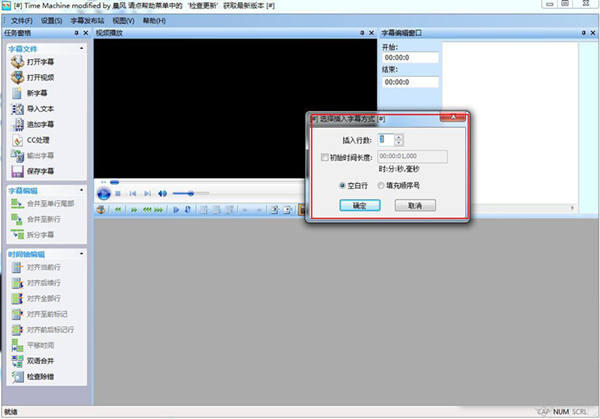This screenshot has height=419, width=600.
Task: Enable the 初始时间长度 checkbox
Action: click(x=324, y=157)
